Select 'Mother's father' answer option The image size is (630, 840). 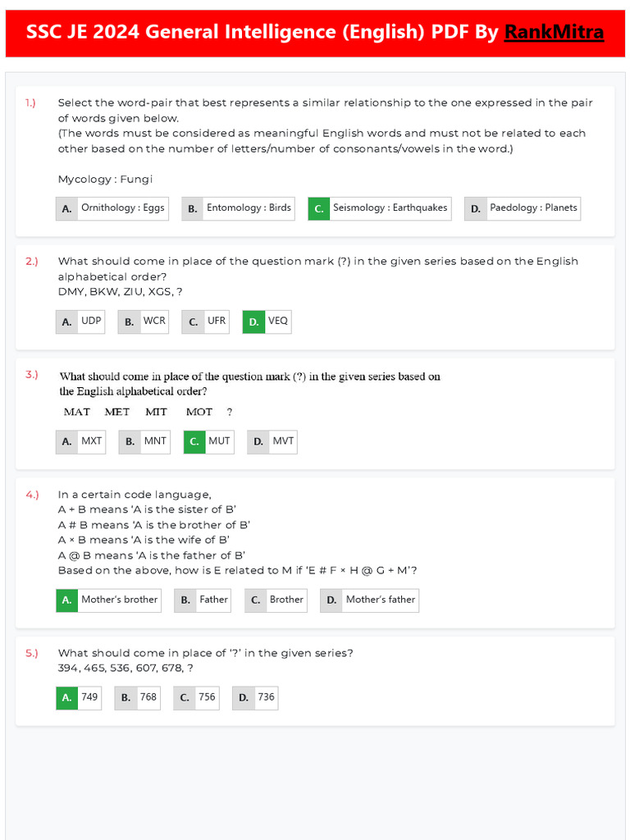pyautogui.click(x=369, y=600)
